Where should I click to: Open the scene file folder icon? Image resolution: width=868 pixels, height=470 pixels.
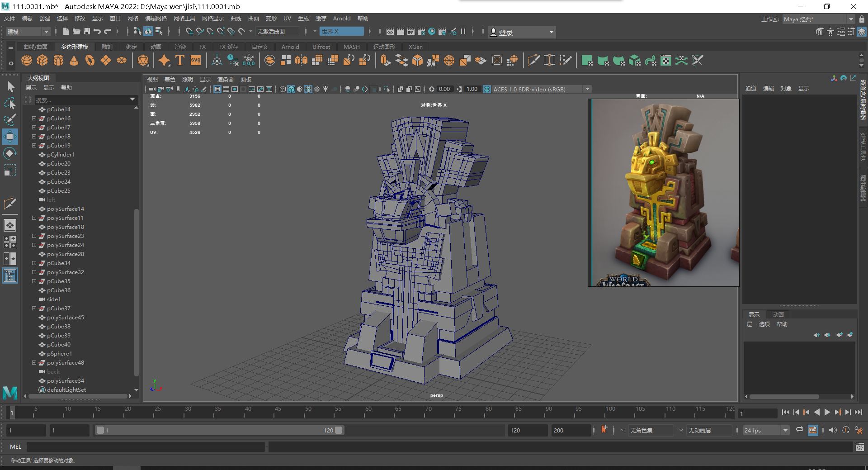pyautogui.click(x=76, y=31)
